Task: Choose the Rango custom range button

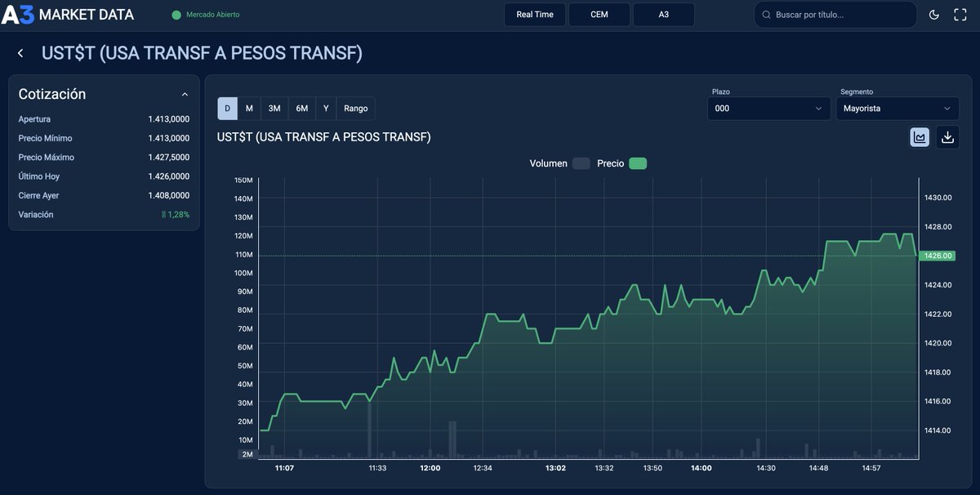Action: pos(356,109)
